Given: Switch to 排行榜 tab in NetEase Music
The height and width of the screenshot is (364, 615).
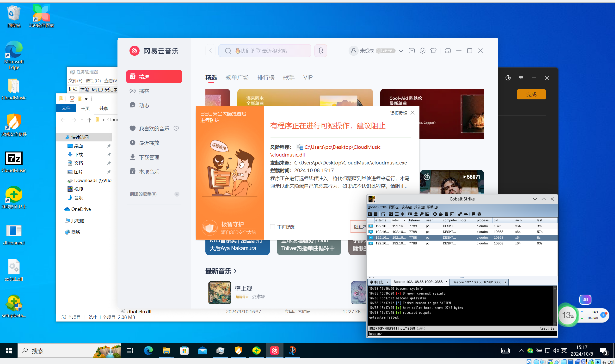Looking at the screenshot, I should coord(265,78).
